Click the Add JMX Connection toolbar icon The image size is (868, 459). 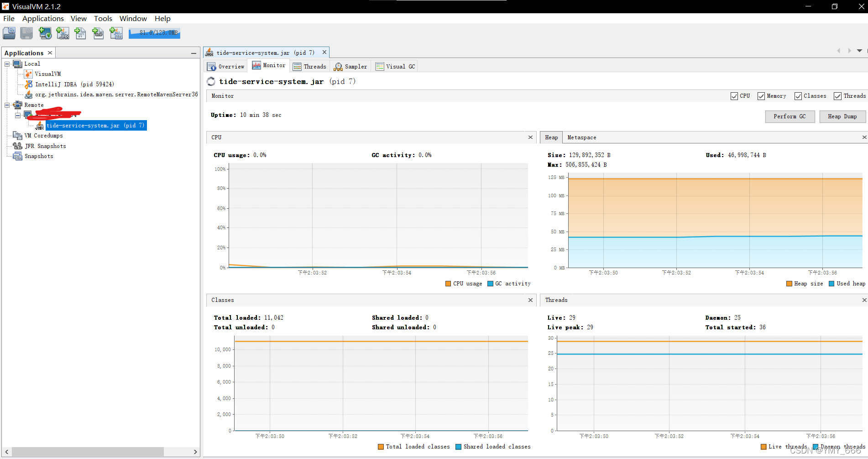tap(63, 33)
